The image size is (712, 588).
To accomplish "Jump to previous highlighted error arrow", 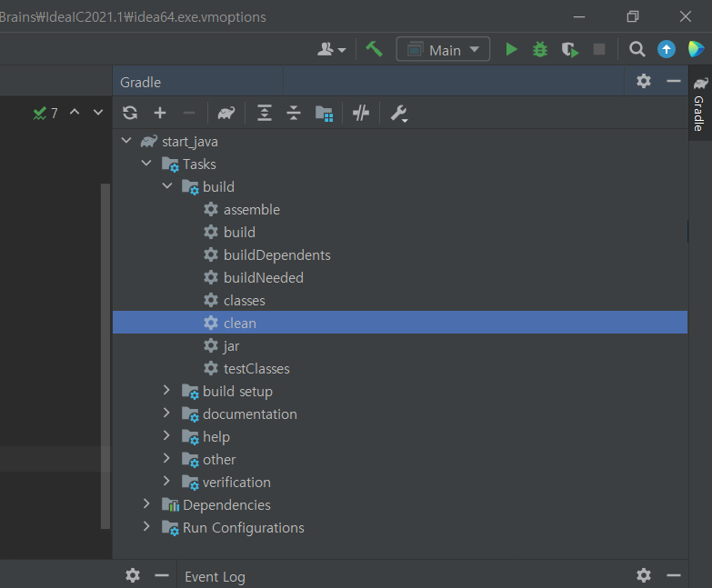I will (75, 112).
